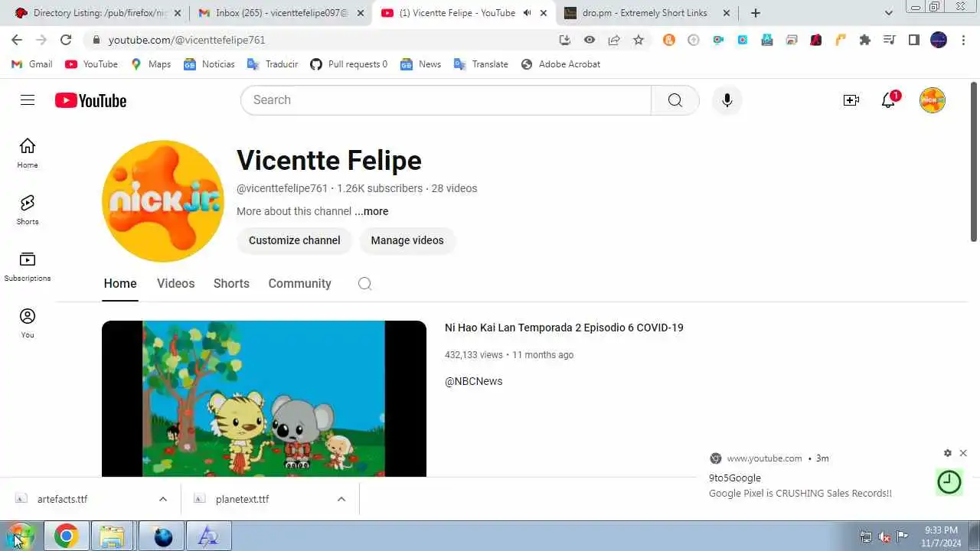Open the channel Shorts tab
The image size is (980, 551).
(231, 283)
